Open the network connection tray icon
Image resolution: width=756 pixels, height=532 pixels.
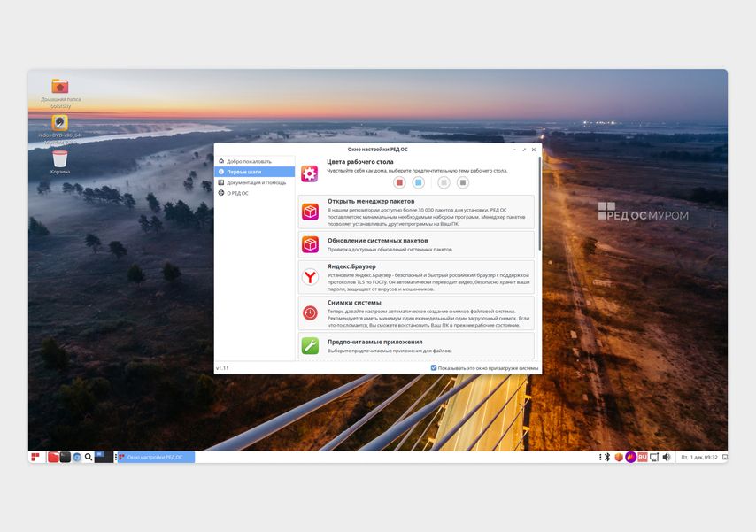(654, 457)
